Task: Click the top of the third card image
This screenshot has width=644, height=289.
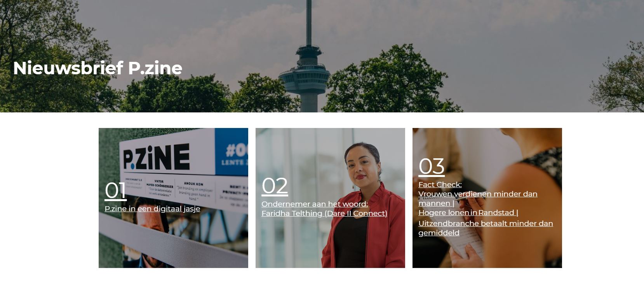Action: point(487,140)
